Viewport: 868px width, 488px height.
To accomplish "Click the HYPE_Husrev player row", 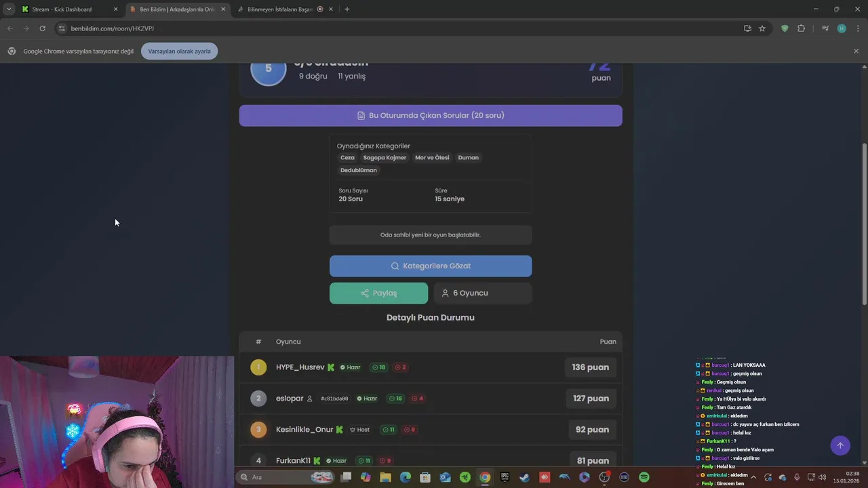I will tap(431, 367).
